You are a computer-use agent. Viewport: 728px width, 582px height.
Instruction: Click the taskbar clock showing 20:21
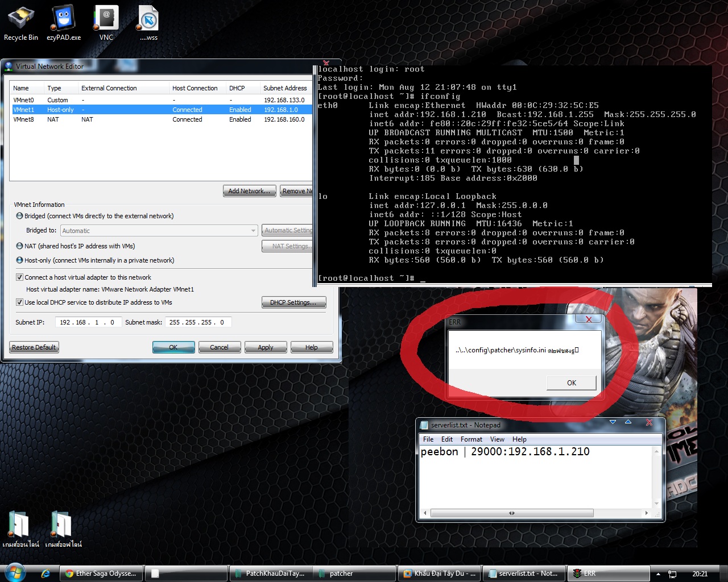[x=700, y=574]
